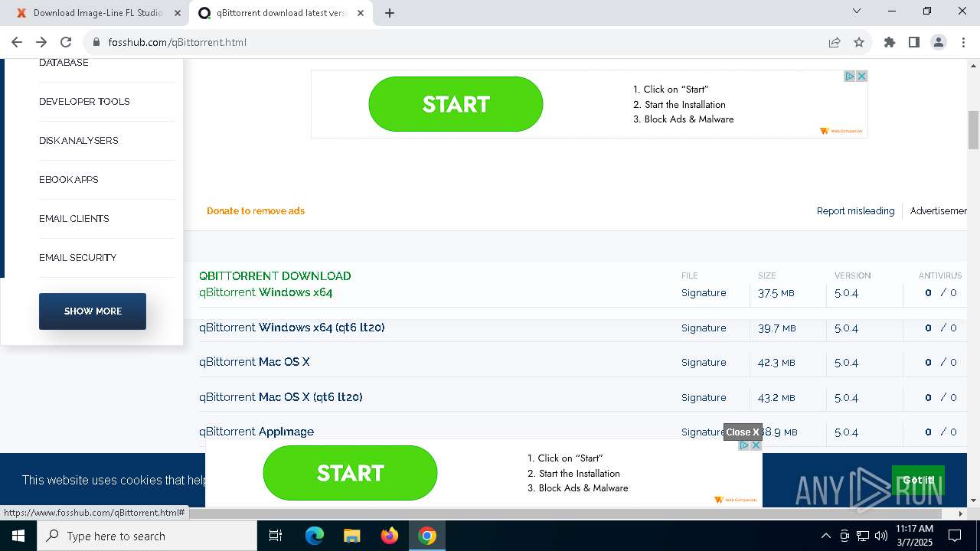The height and width of the screenshot is (551, 980).
Task: Launch Microsoft Edge from the taskbar
Action: tap(315, 536)
